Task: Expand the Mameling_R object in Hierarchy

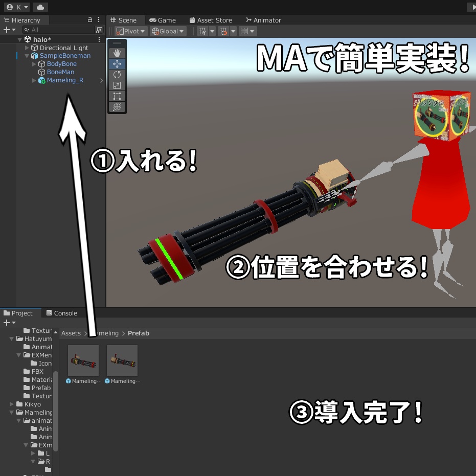Action: (x=33, y=80)
